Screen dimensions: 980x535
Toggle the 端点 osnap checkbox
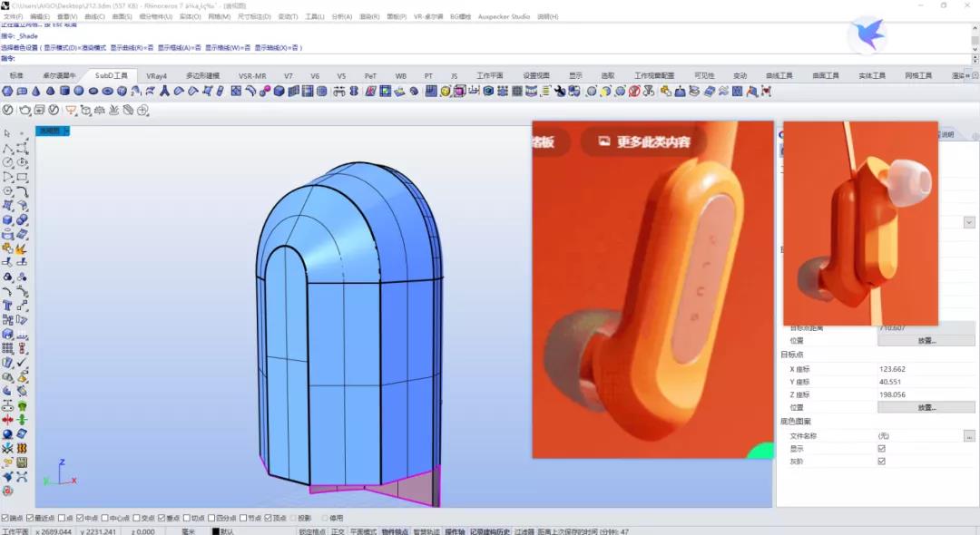pos(5,518)
